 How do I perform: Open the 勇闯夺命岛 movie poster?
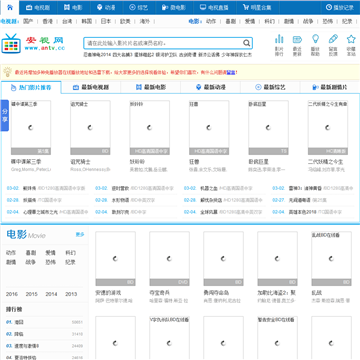(x=223, y=259)
